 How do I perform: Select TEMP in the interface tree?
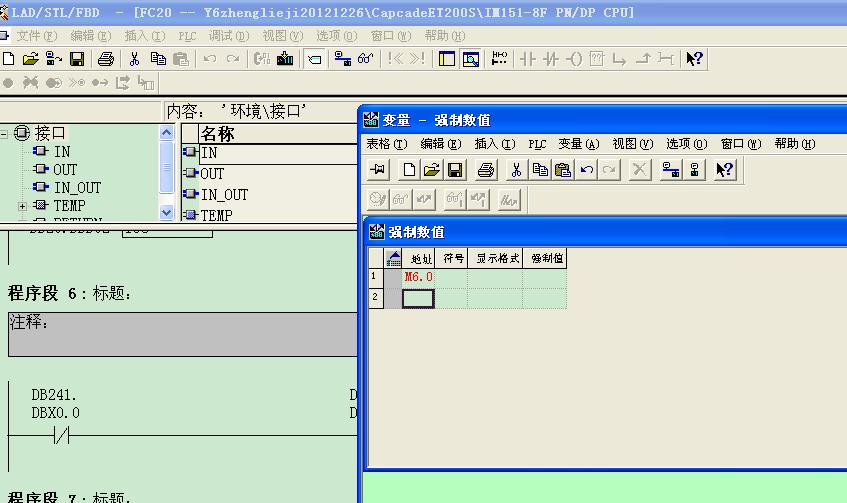click(69, 205)
